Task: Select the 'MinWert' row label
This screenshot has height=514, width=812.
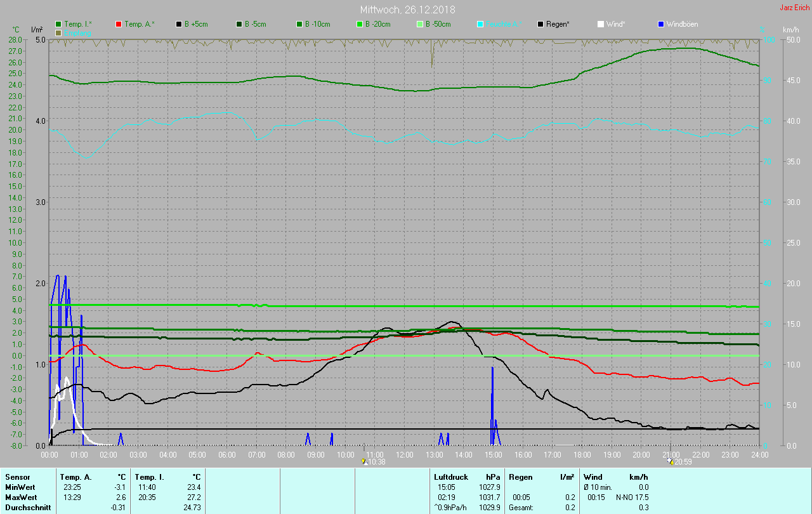Action: tap(20, 487)
